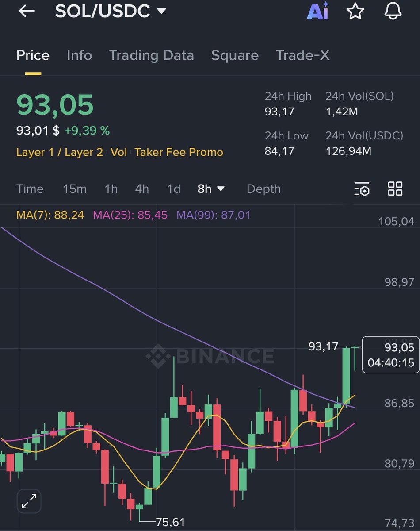This screenshot has height=531, width=420.
Task: Click the MA(99): 87,01 indicator label
Action: click(x=213, y=215)
